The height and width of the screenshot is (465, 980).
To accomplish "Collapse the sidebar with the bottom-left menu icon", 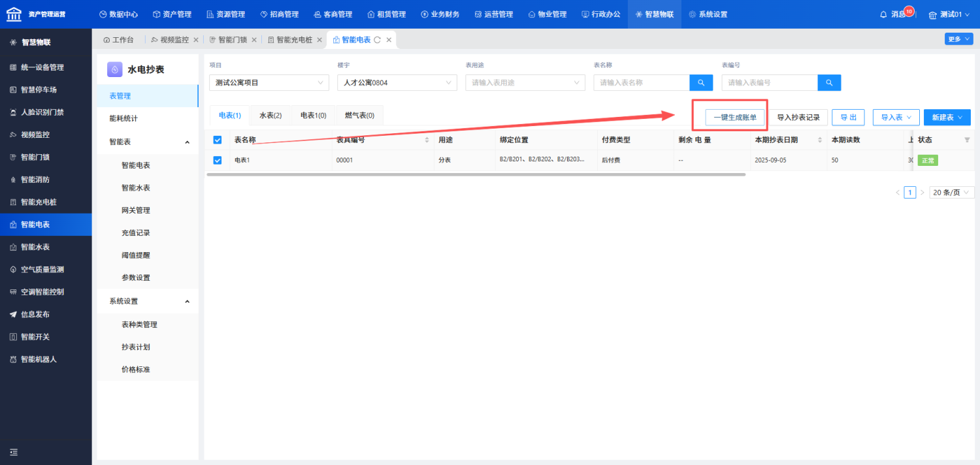I will click(13, 452).
